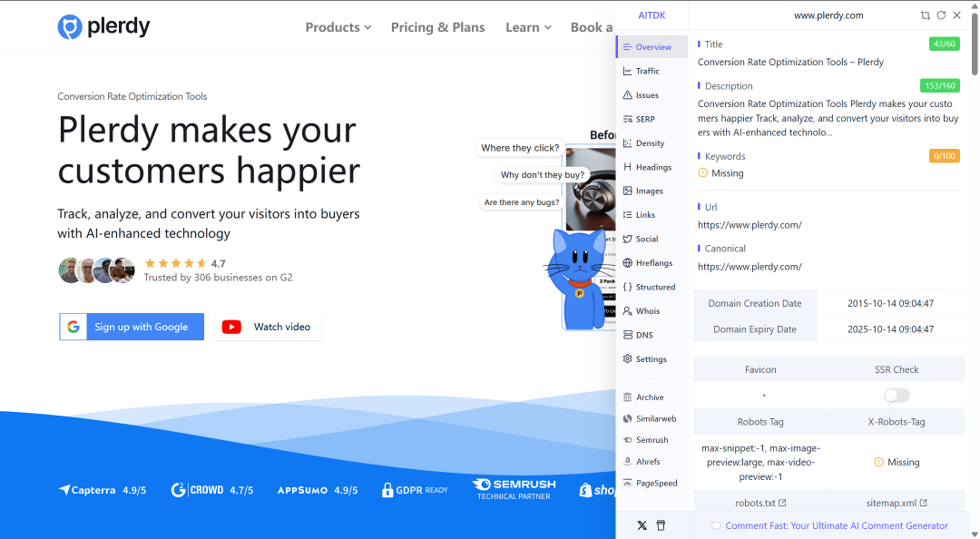The height and width of the screenshot is (539, 980).
Task: Click the customer avatars group
Action: pos(97,270)
